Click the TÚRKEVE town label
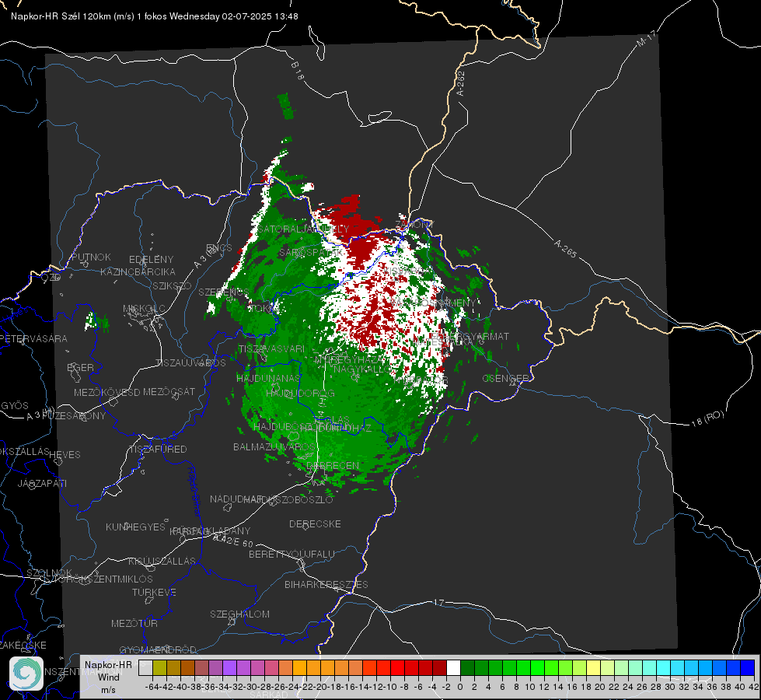The height and width of the screenshot is (700, 761). click(154, 593)
